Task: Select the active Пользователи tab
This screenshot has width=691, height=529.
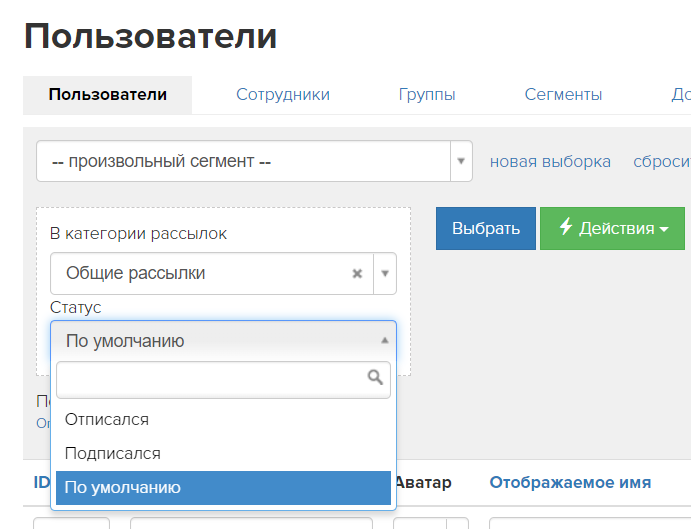Action: pos(108,95)
